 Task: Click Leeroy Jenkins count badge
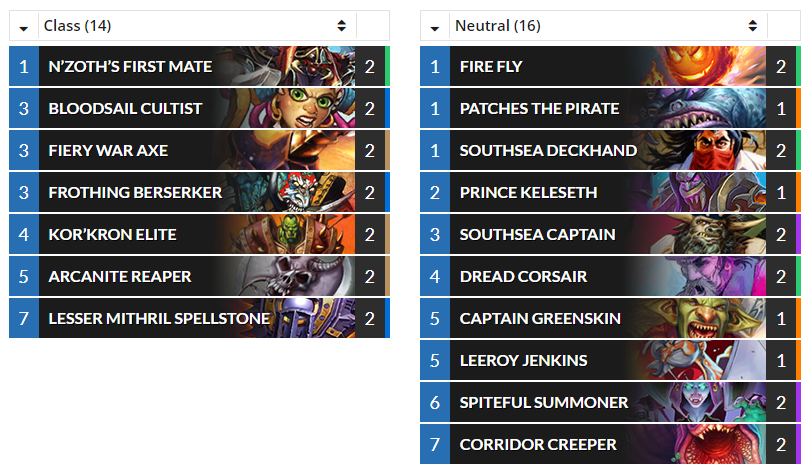point(781,360)
